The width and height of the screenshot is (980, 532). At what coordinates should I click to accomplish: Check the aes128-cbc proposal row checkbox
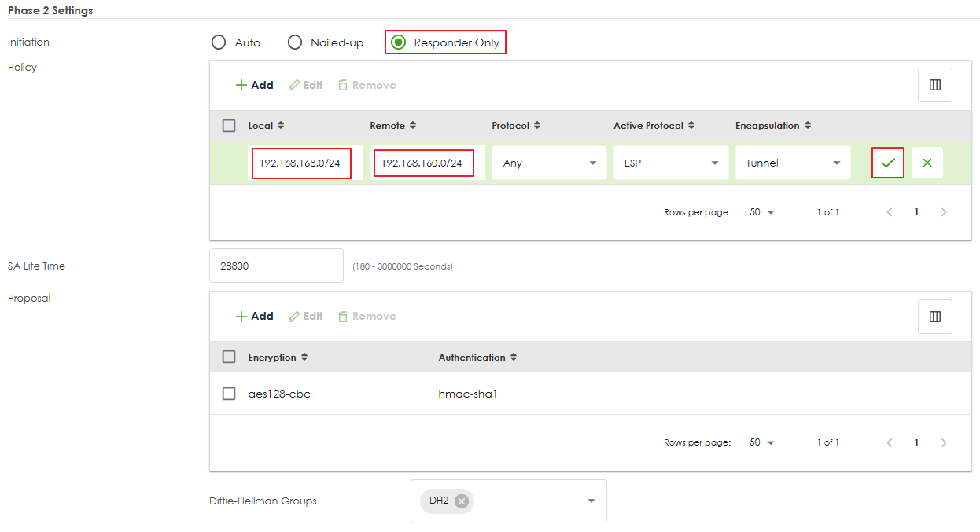(229, 394)
